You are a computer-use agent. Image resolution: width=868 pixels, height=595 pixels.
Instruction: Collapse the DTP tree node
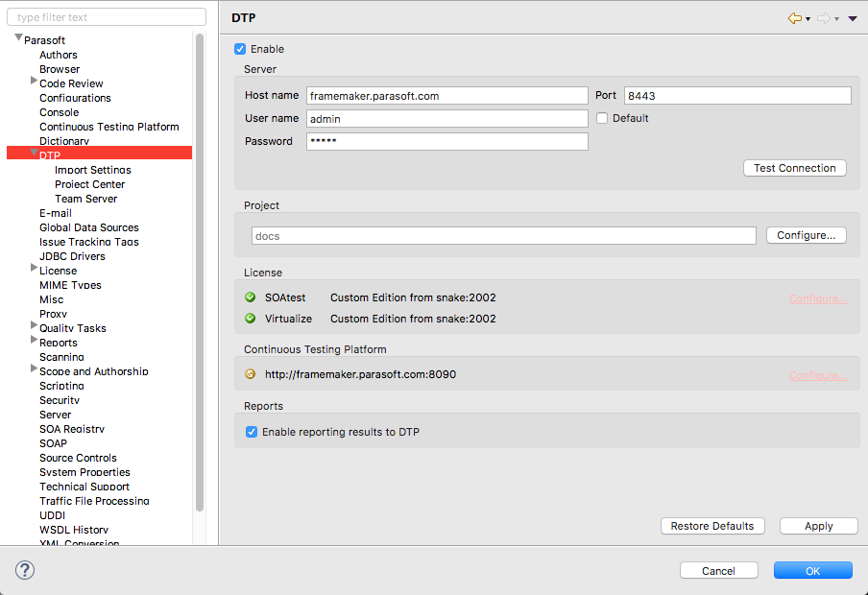click(x=35, y=153)
